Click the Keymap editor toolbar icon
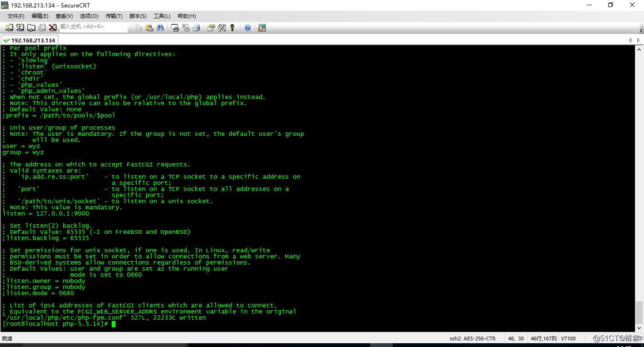The image size is (644, 347). [x=222, y=28]
